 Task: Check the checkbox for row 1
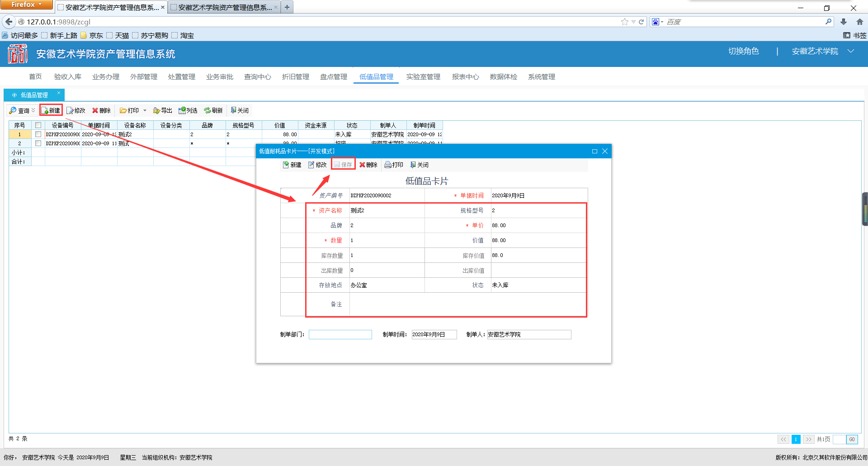tap(38, 134)
